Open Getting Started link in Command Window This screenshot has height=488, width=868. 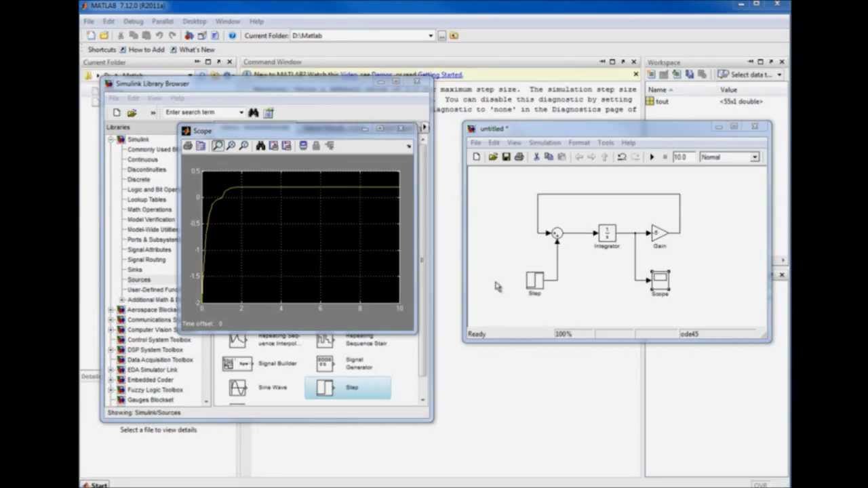439,75
